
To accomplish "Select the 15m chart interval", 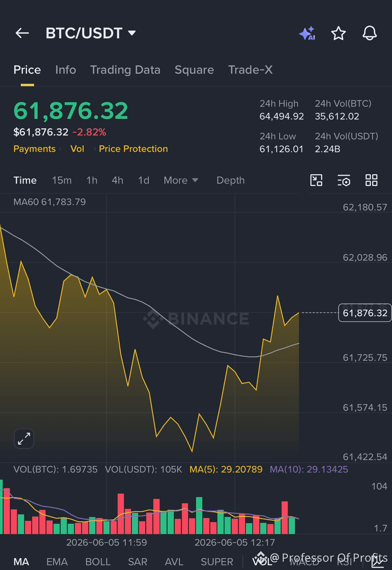I will (62, 180).
